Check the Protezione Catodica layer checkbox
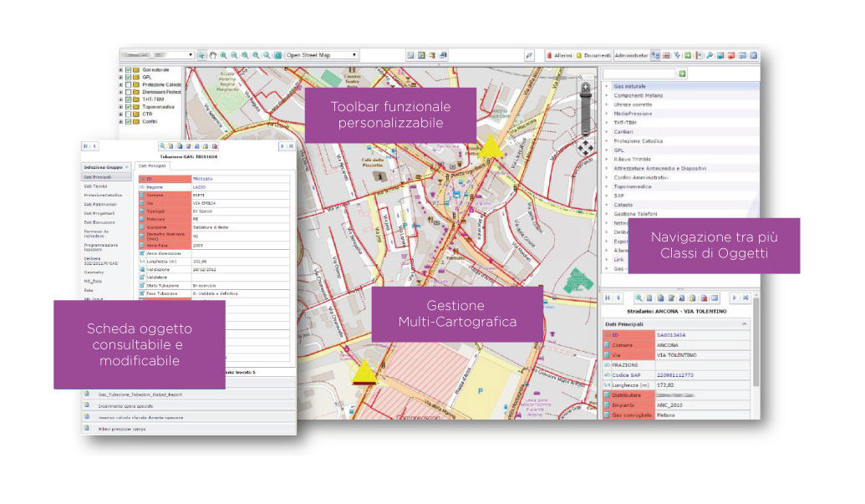The height and width of the screenshot is (504, 865). click(x=128, y=85)
